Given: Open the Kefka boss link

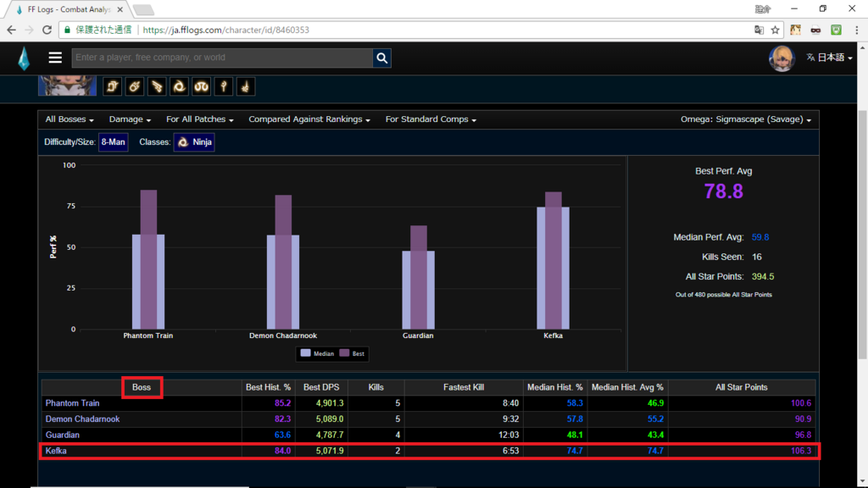Looking at the screenshot, I should click(x=56, y=451).
